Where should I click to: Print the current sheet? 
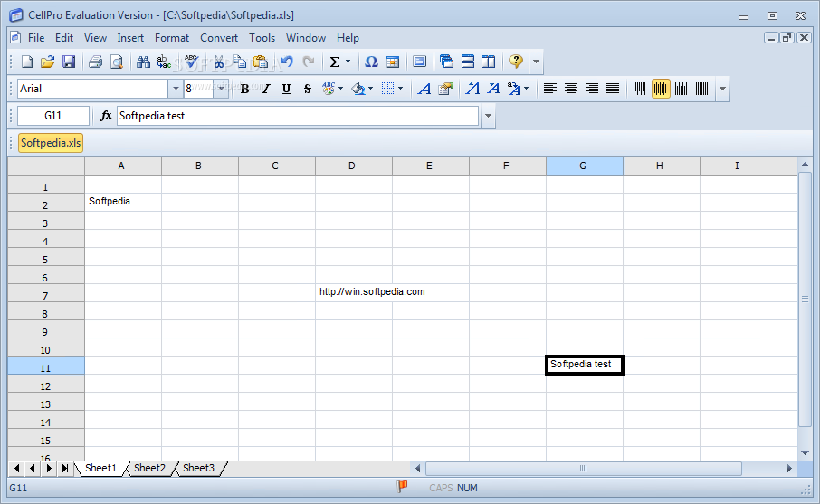[95, 62]
